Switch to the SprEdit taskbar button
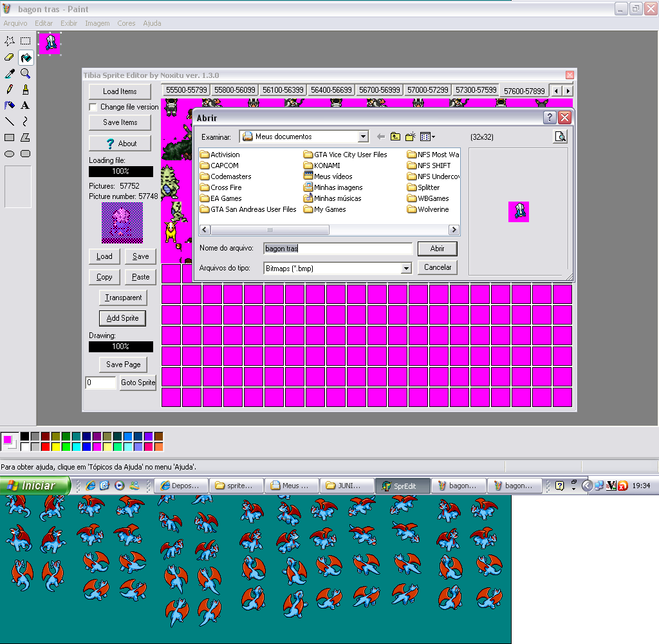The image size is (659, 644). click(x=403, y=486)
